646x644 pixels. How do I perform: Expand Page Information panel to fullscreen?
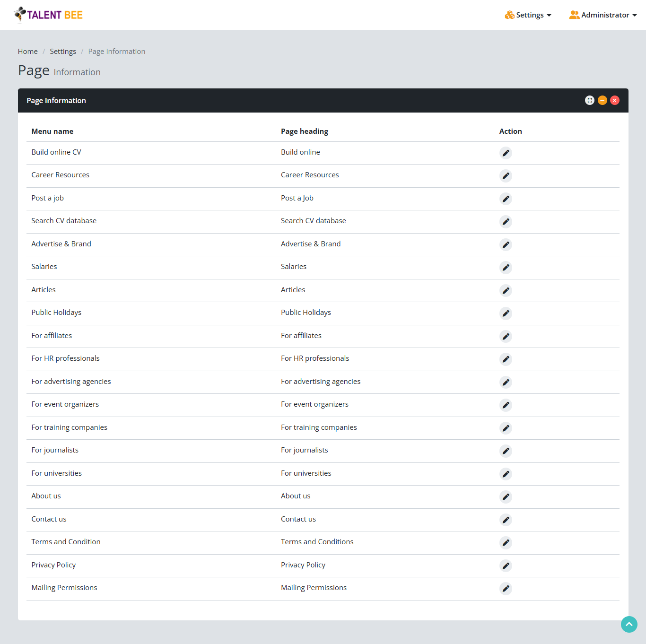pos(589,100)
